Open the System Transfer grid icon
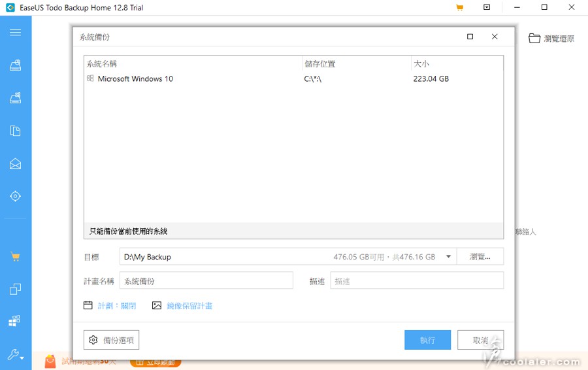 coord(14,321)
